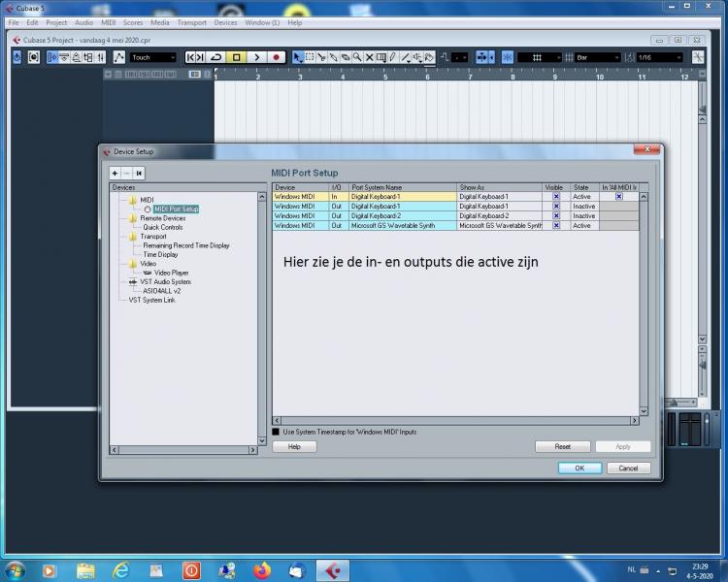Screen dimensions: 728x582
Task: Toggle In 'All MIDI Inputs' checkbox for Digital Keyboard-1
Action: pyautogui.click(x=619, y=196)
